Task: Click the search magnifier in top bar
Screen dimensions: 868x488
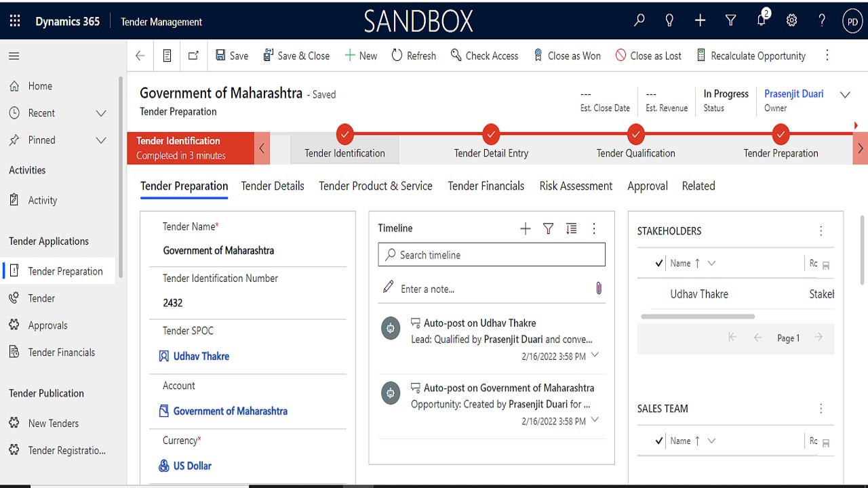Action: pos(639,21)
